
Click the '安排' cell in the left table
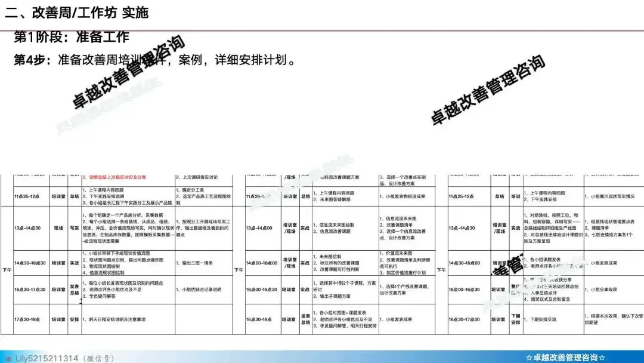[75, 319]
